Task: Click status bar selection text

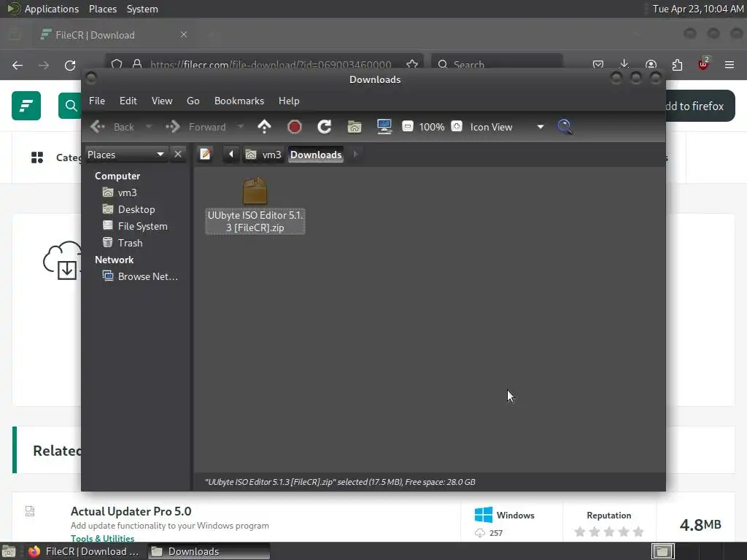Action: click(x=340, y=482)
